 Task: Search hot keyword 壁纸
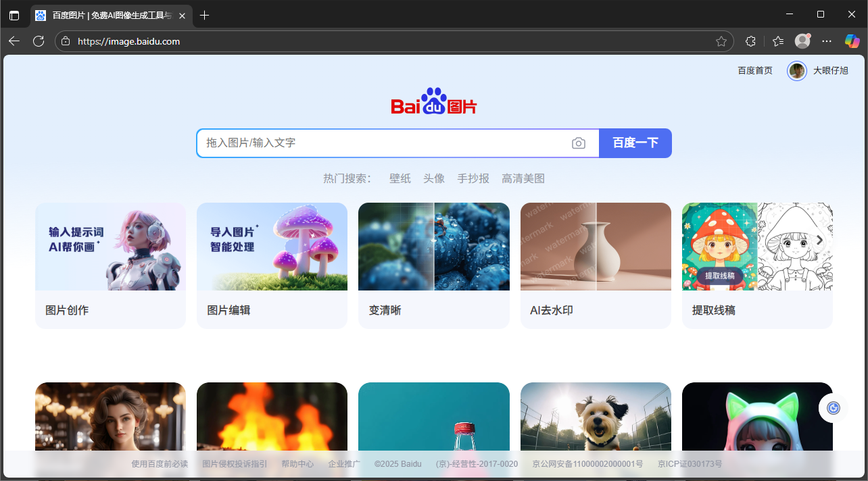(x=400, y=178)
